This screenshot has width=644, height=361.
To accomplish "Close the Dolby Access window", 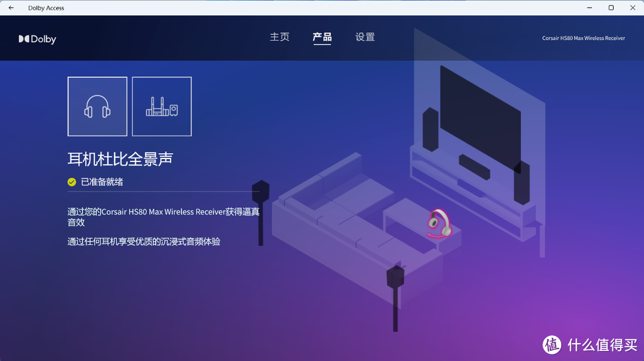I will (x=633, y=8).
